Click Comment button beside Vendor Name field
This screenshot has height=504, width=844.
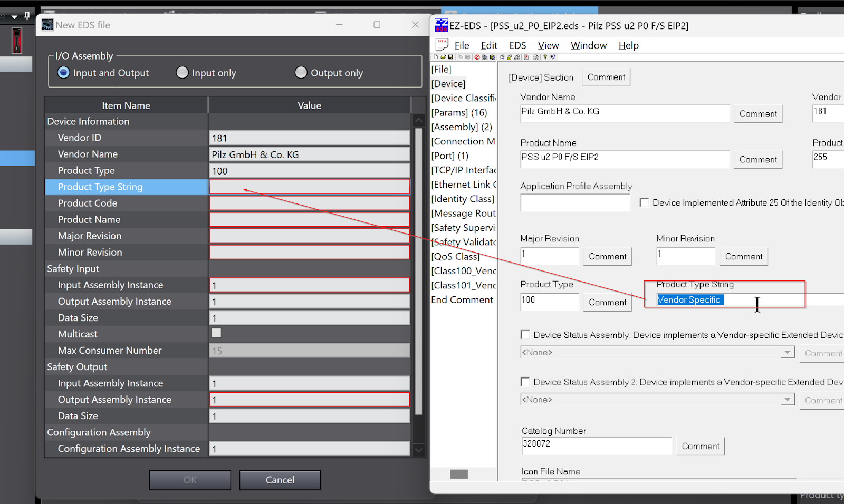758,113
